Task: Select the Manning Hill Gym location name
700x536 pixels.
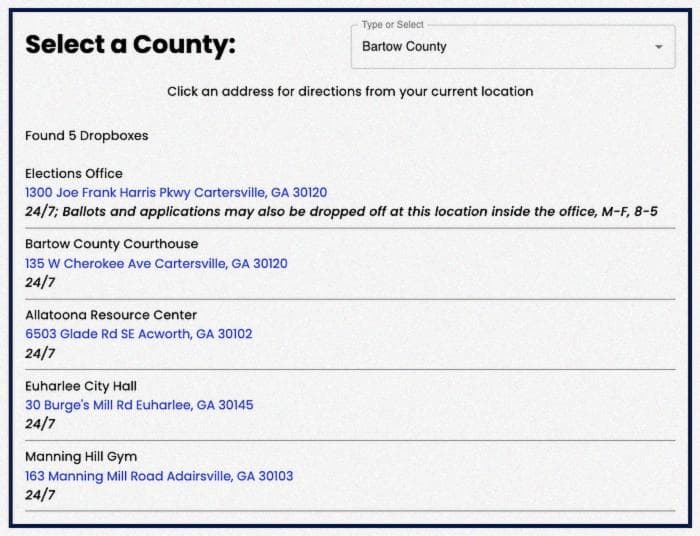Action: tap(81, 457)
